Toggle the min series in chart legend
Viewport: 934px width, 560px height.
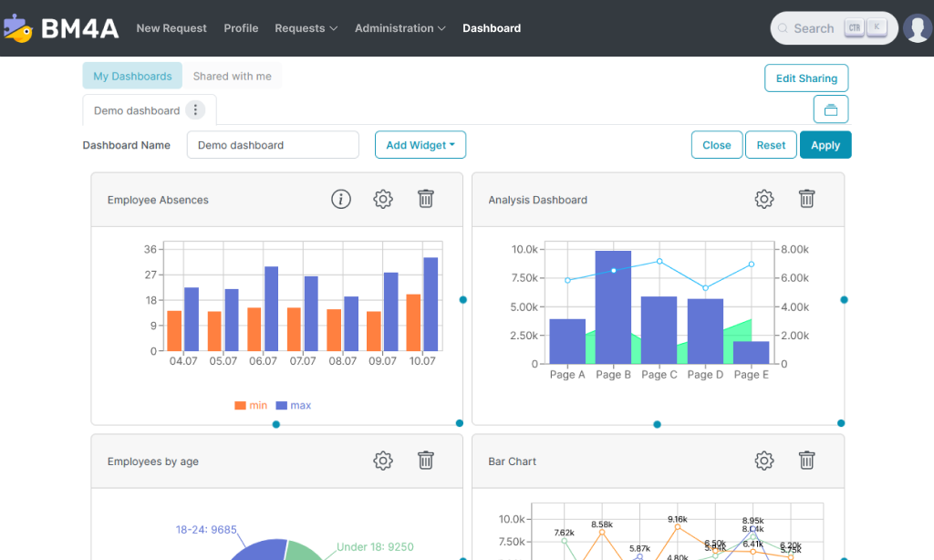pyautogui.click(x=251, y=405)
